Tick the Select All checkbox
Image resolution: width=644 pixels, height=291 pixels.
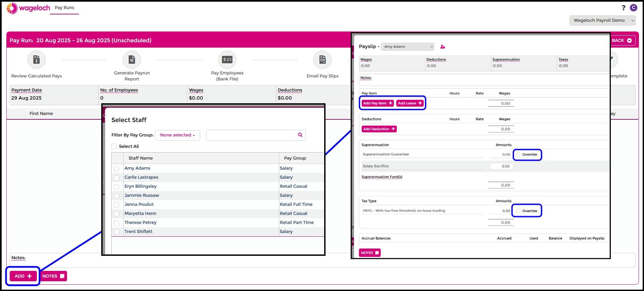tap(114, 147)
